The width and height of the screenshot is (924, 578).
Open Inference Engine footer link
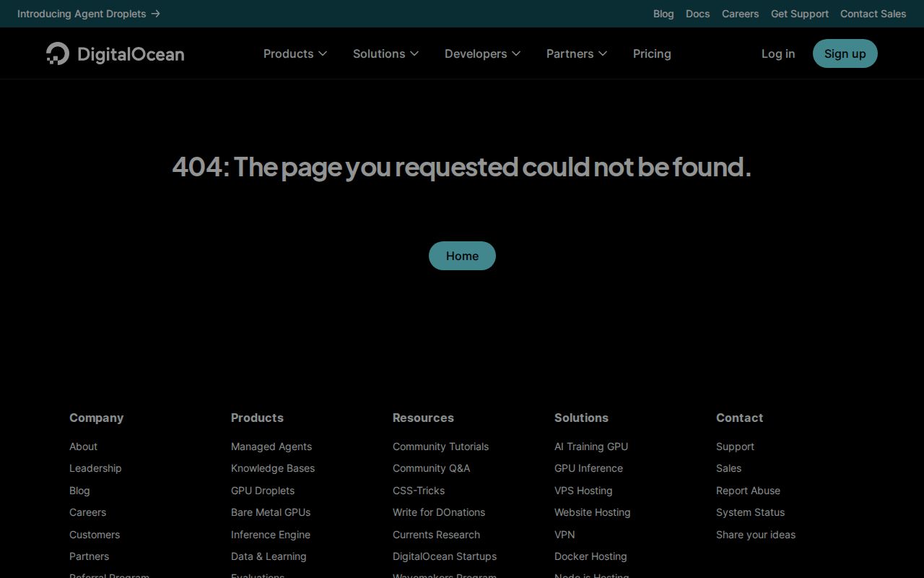[271, 535]
